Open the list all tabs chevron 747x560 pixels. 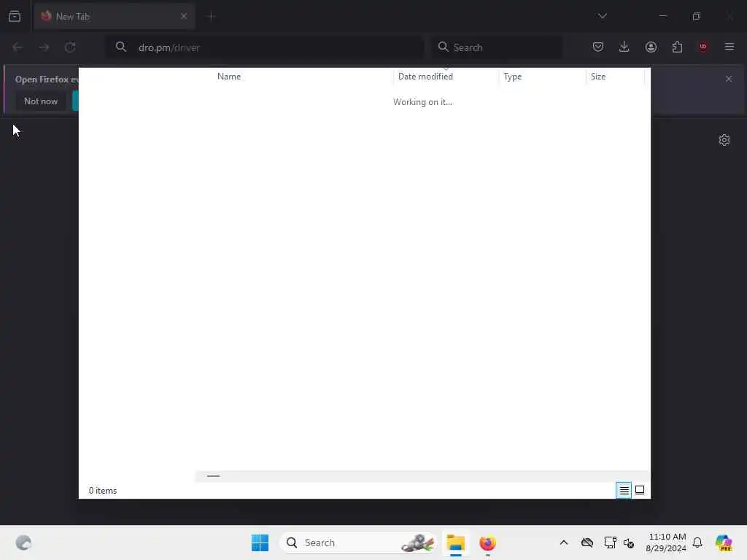pyautogui.click(x=602, y=16)
